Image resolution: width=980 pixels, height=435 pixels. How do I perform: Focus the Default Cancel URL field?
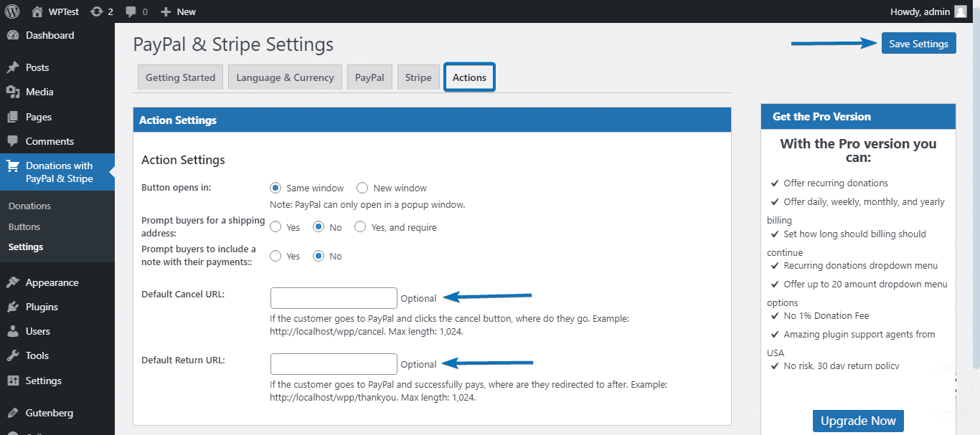(x=334, y=298)
